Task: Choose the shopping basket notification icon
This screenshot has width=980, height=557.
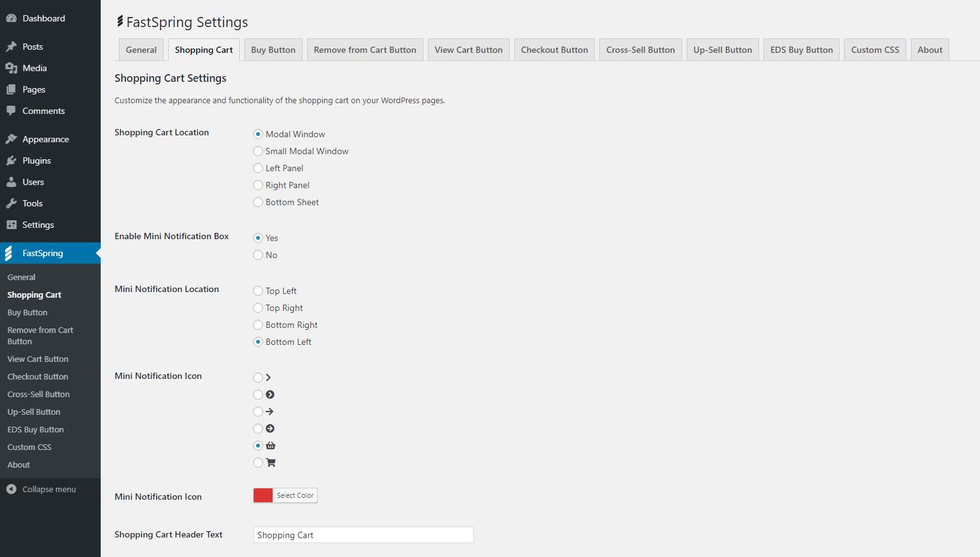Action: tap(258, 446)
